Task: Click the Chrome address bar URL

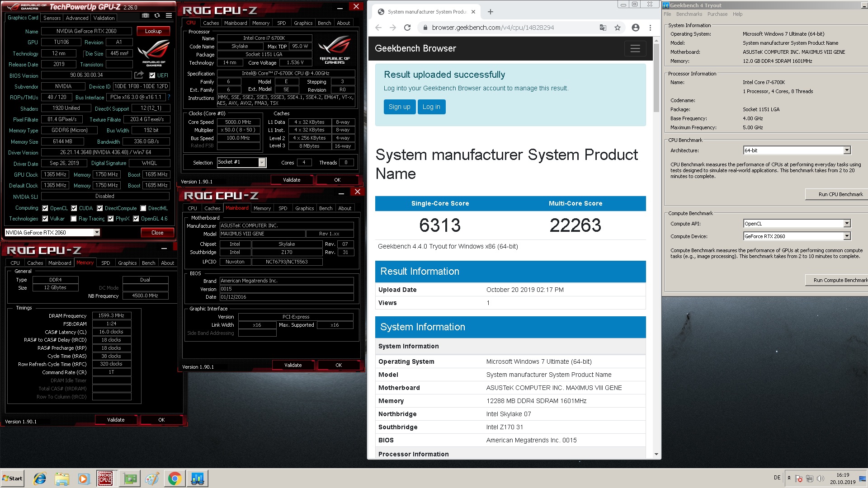Action: pos(493,28)
